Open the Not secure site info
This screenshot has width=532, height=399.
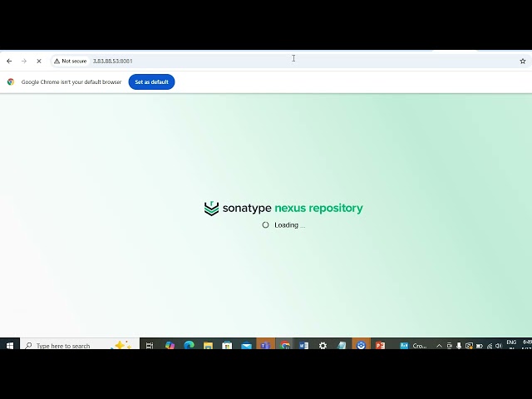point(71,61)
